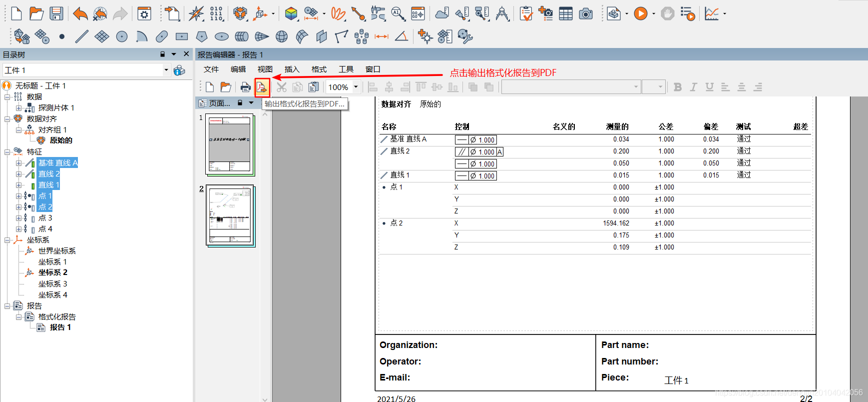
Task: Open the 工具 menu
Action: coord(346,69)
